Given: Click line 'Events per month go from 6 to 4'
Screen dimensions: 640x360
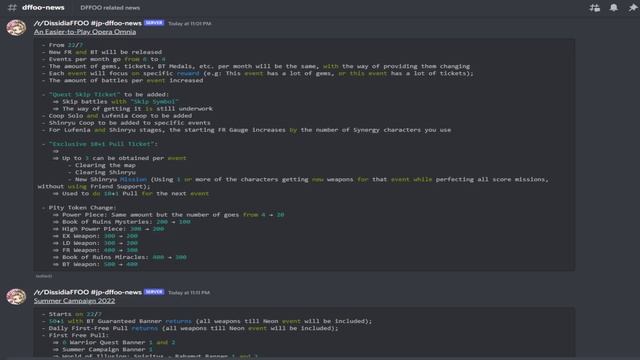Looking at the screenshot, I should 104,59.
